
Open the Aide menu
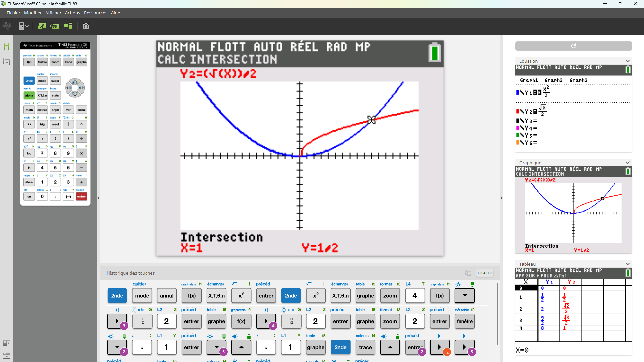(x=115, y=13)
